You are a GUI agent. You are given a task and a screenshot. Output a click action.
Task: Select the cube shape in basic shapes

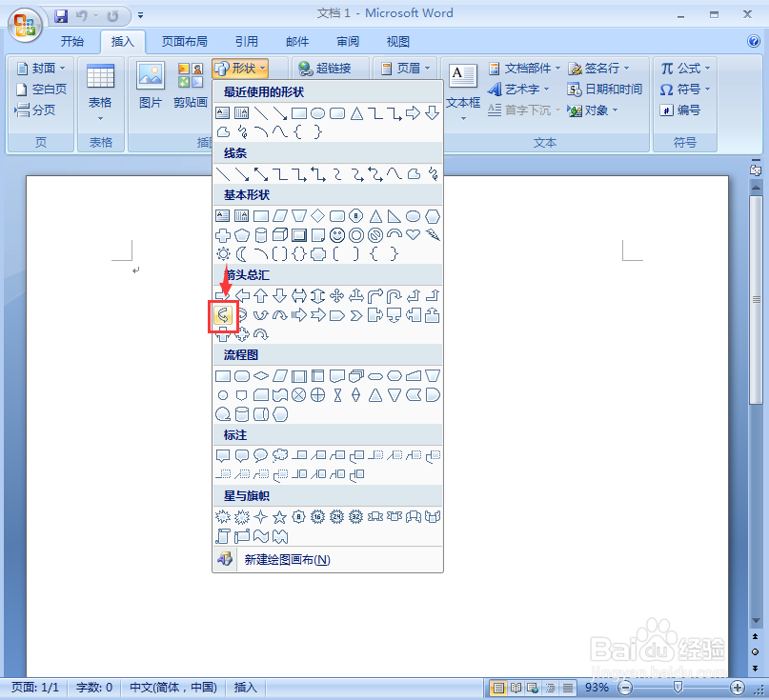(279, 235)
